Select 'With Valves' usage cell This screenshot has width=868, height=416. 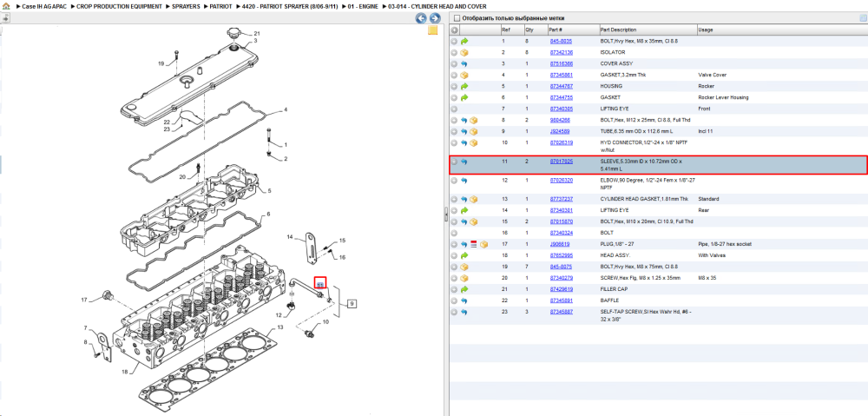(712, 255)
